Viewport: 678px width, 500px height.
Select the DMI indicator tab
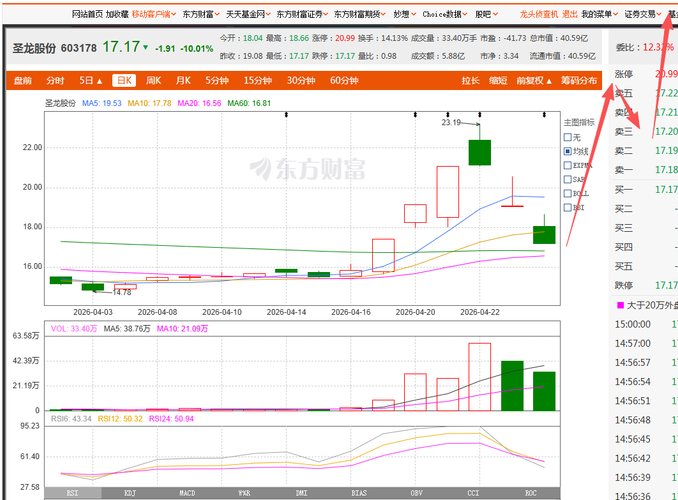pos(301,493)
